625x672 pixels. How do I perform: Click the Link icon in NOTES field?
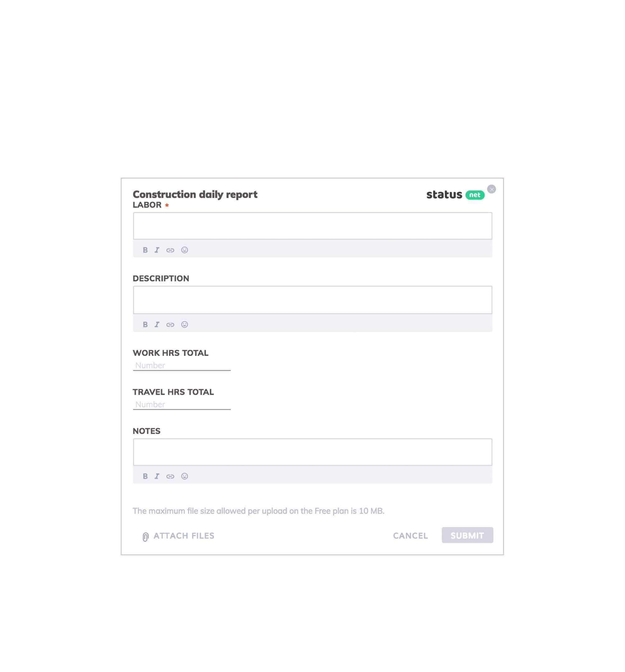[x=170, y=476]
